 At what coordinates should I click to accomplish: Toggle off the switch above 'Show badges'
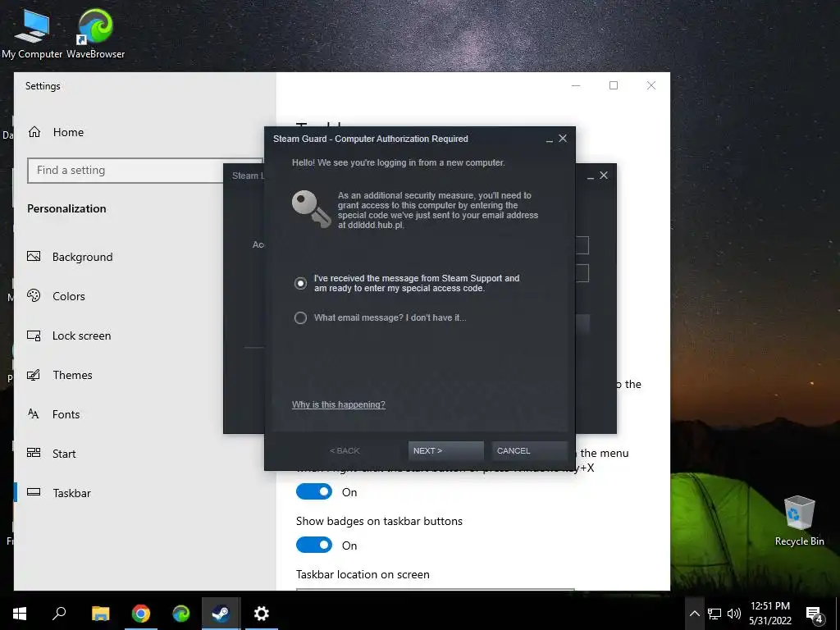(314, 492)
